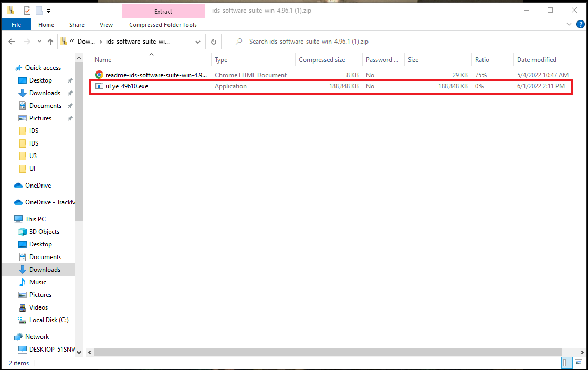Click horizontal scrollbar right arrow
The width and height of the screenshot is (588, 370).
click(x=582, y=352)
